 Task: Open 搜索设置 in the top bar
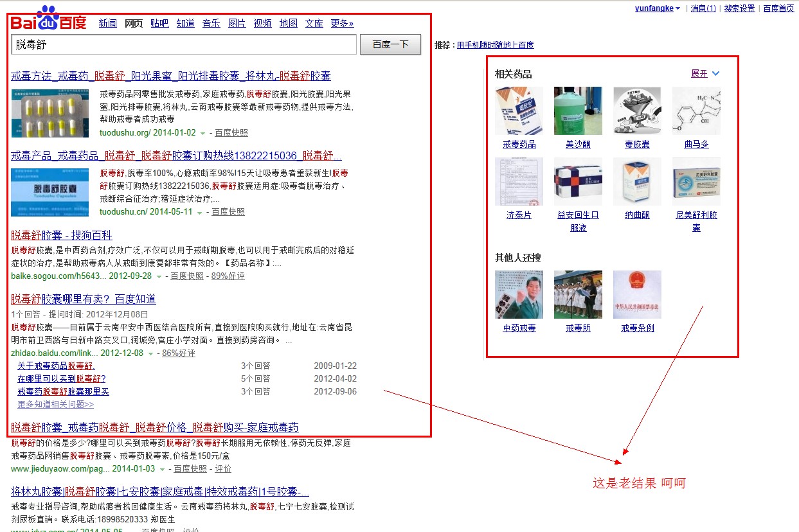(739, 8)
